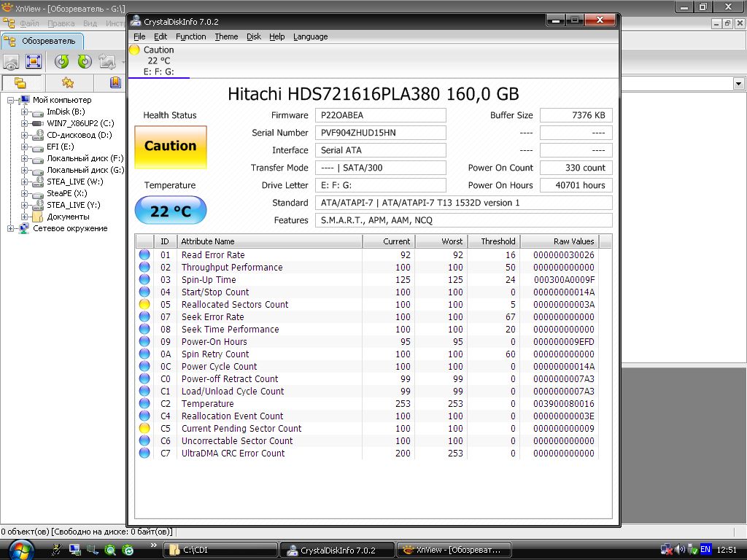Open the Language menu
This screenshot has height=560, width=747.
pyautogui.click(x=310, y=36)
